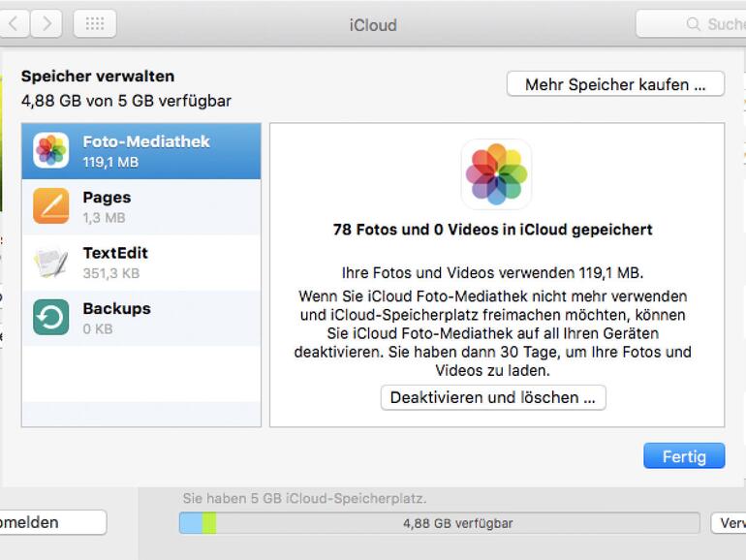Select the TextEdit row label
The width and height of the screenshot is (746, 560).
coord(115,253)
